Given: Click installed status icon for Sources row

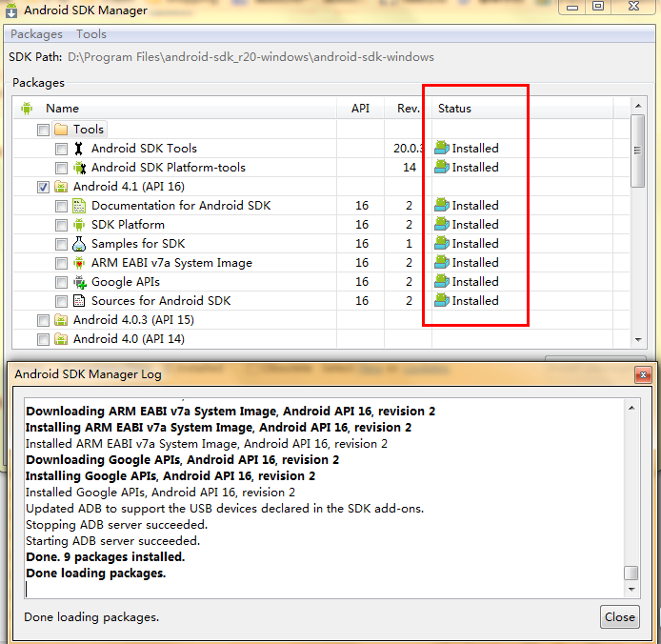Looking at the screenshot, I should [x=442, y=300].
